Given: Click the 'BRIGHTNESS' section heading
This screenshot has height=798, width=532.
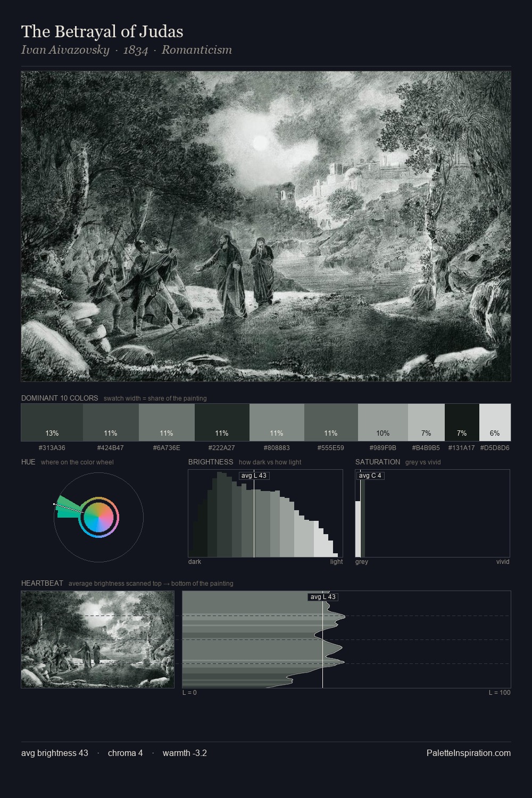Looking at the screenshot, I should [211, 462].
